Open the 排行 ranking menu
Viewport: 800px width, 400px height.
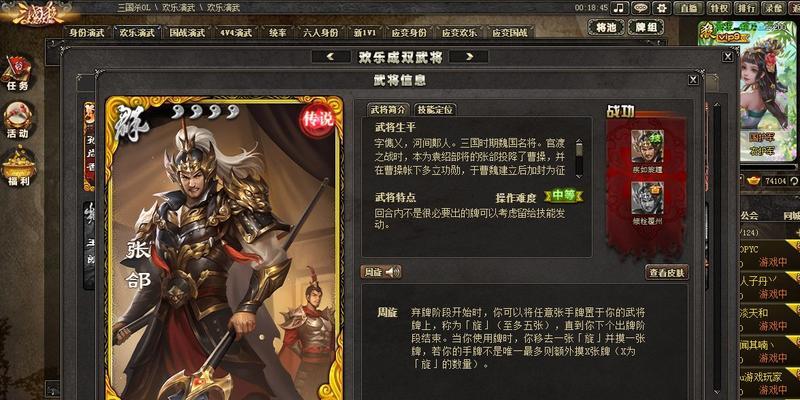click(746, 8)
